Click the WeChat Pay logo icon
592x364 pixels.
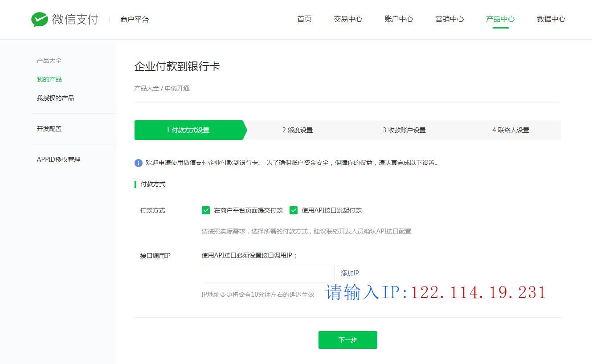(40, 20)
